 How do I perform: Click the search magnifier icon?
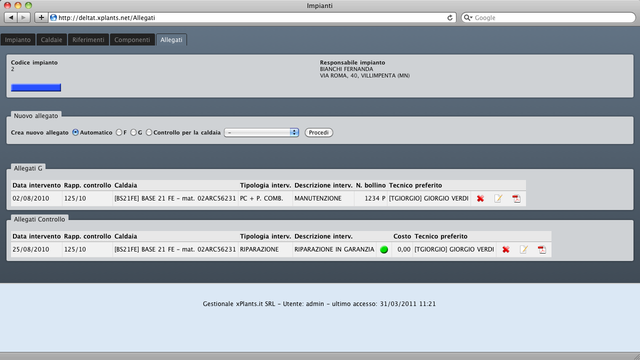pos(467,18)
